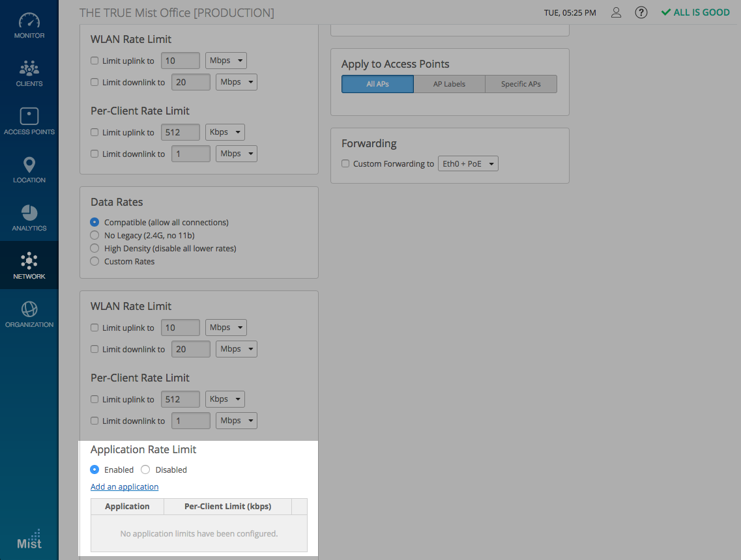Screen dimensions: 741x560
Task: Enable lower WLAN Limit downlink checkbox
Action: [94, 350]
